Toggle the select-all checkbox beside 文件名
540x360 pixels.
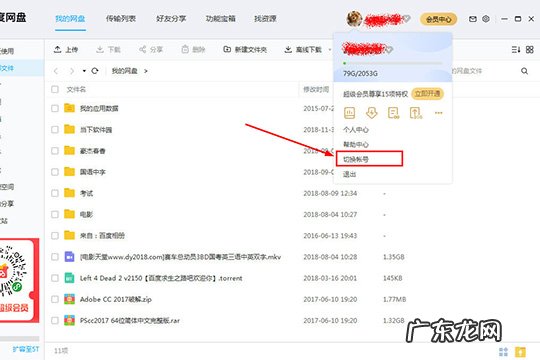click(x=55, y=90)
